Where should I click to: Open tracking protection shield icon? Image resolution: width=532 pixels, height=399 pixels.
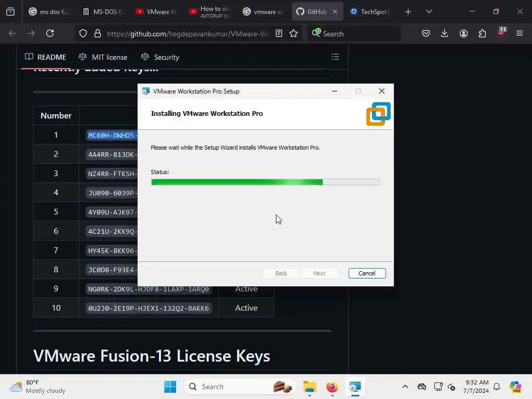pyautogui.click(x=83, y=33)
